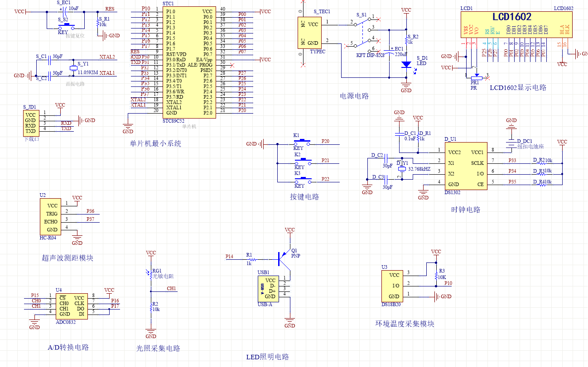Click the S_C2 30pF capacitor symbol
Viewport: 588px width, 367px height.
pos(50,76)
